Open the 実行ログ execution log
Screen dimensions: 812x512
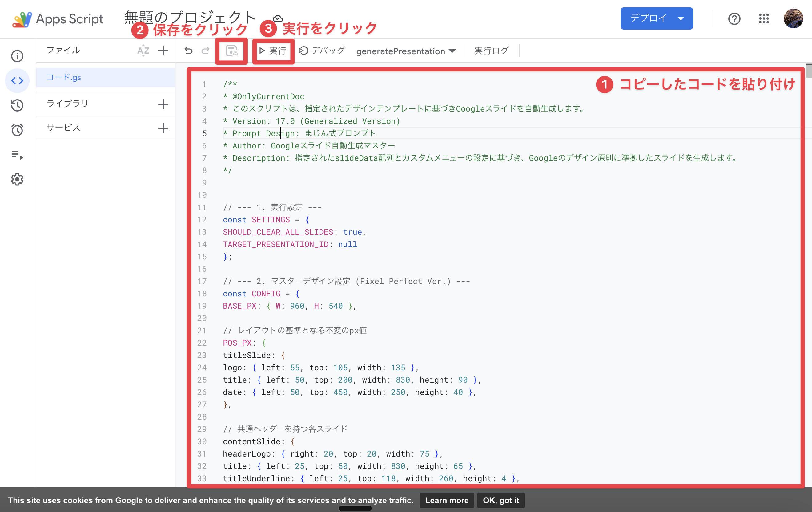[x=491, y=51]
